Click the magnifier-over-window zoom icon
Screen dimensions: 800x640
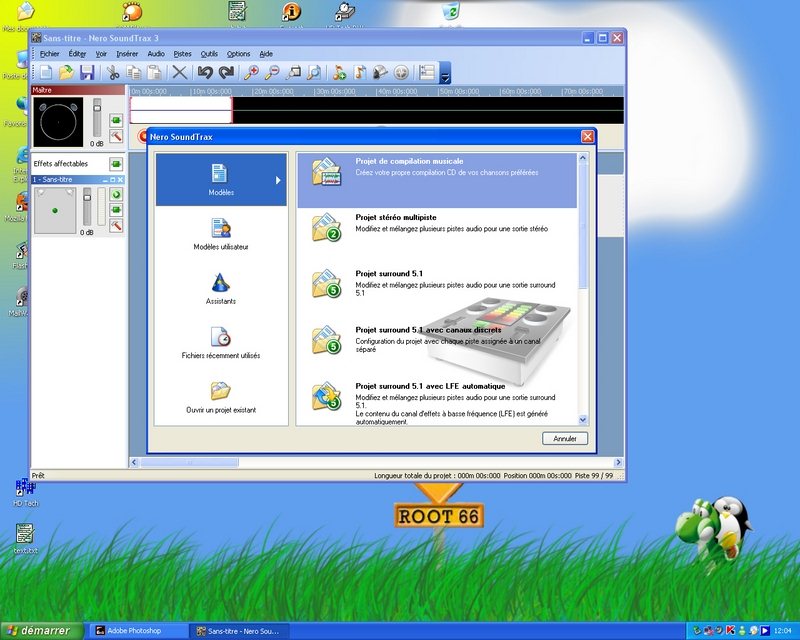293,73
